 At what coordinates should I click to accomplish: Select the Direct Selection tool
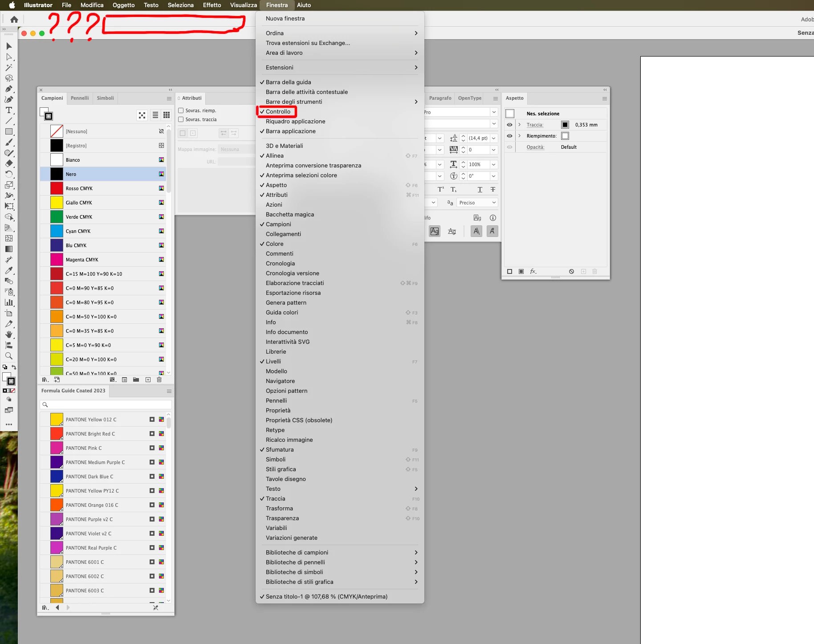[9, 57]
